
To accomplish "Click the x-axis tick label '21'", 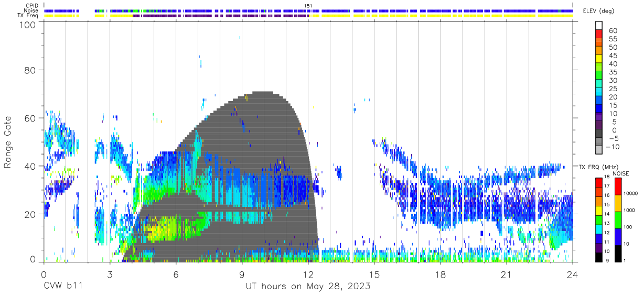I will (x=507, y=274).
